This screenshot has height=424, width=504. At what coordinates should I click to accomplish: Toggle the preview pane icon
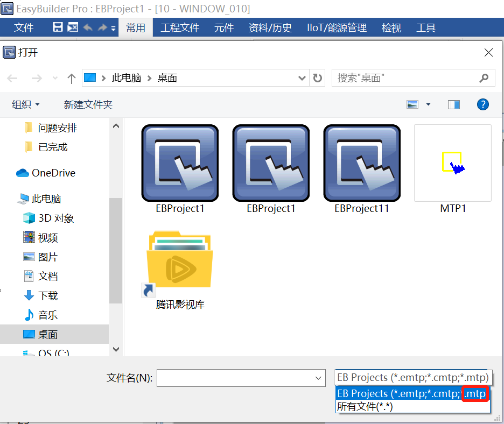click(x=453, y=104)
